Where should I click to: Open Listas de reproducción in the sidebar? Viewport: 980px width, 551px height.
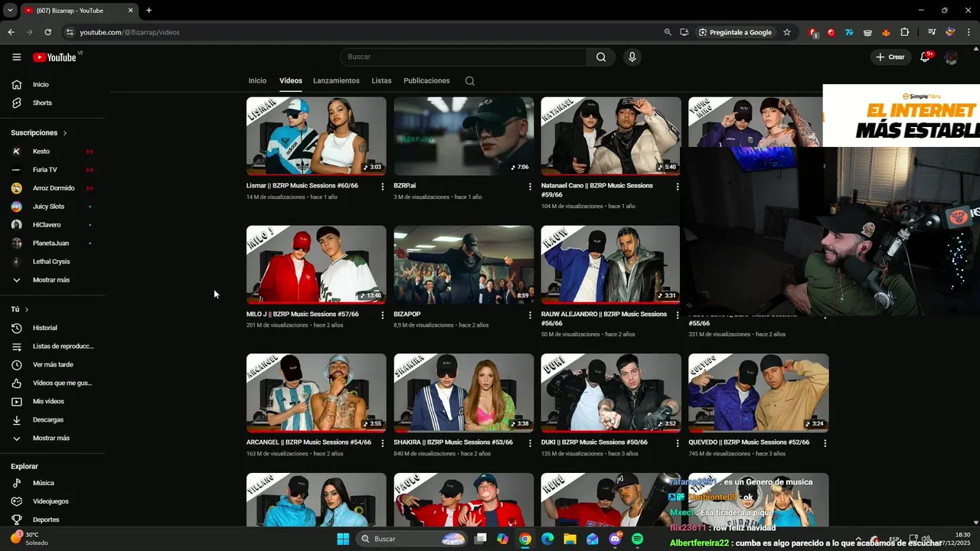pyautogui.click(x=54, y=346)
